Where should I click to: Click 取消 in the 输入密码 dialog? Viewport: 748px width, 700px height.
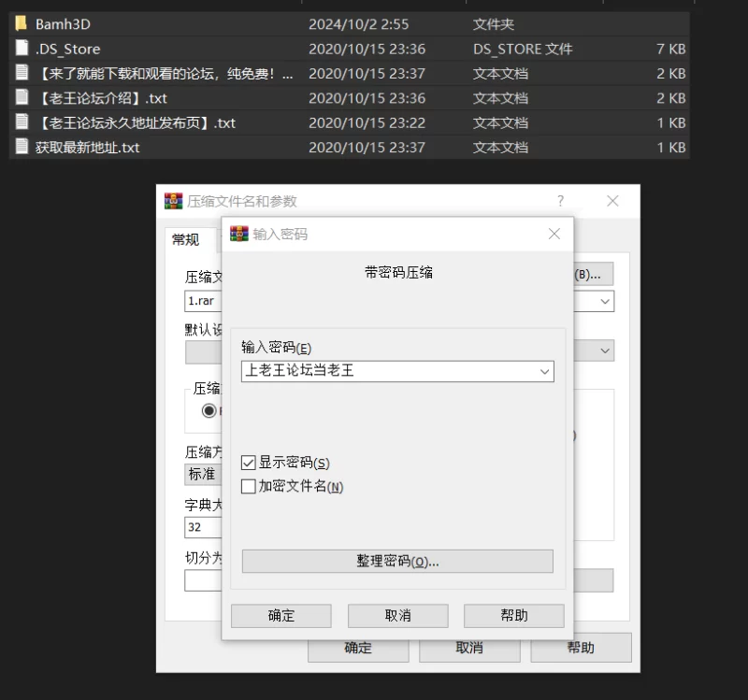click(x=398, y=616)
